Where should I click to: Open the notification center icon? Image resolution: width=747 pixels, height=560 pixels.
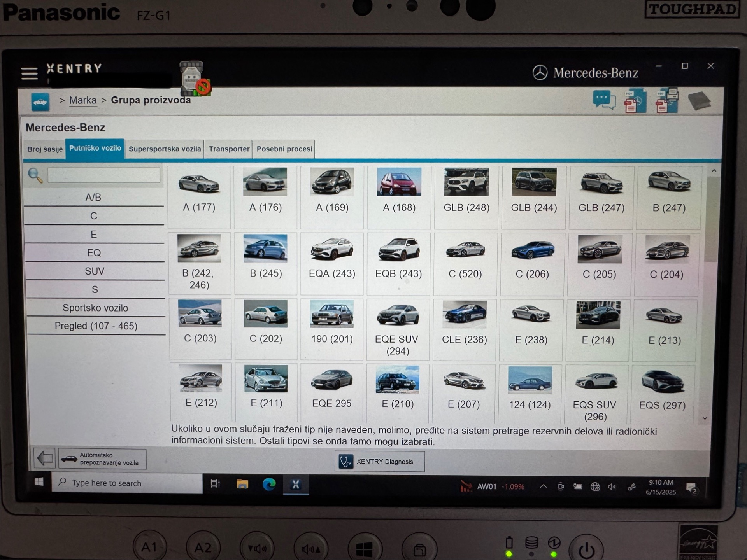pos(691,488)
